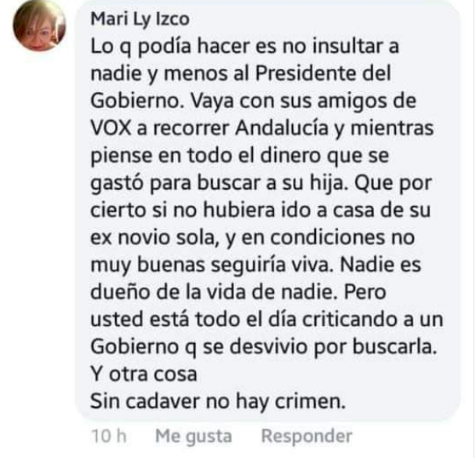
Task: Click the commenter name Mari Ly Izco
Action: tap(141, 19)
